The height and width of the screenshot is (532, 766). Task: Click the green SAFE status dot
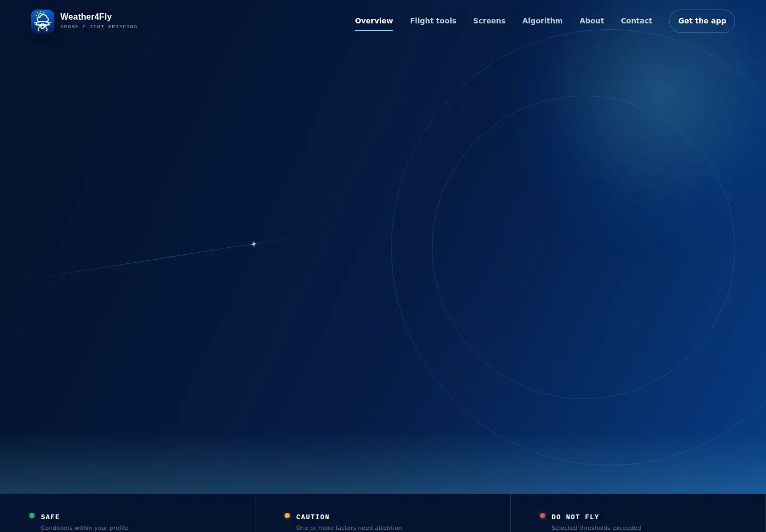point(32,516)
